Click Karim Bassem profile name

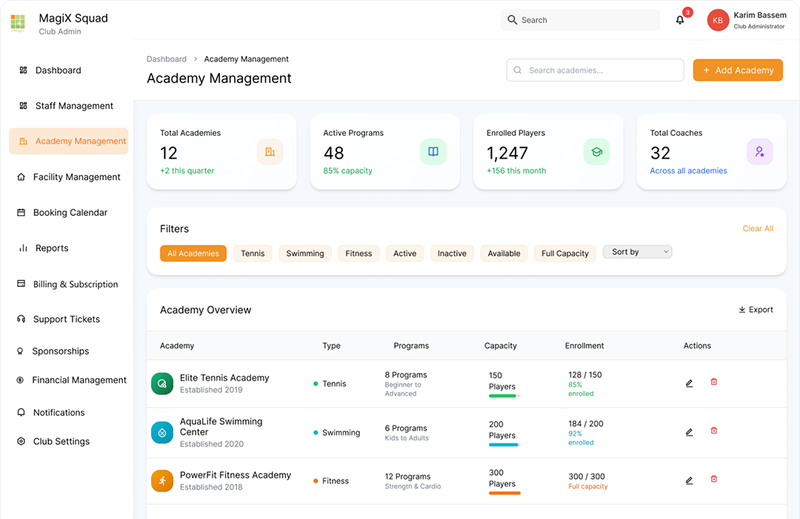pos(760,15)
